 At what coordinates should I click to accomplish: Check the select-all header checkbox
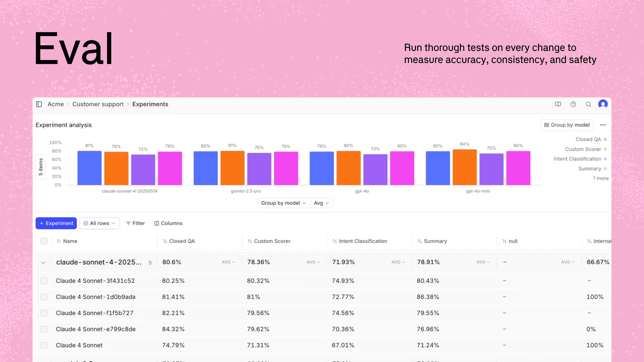(44, 241)
